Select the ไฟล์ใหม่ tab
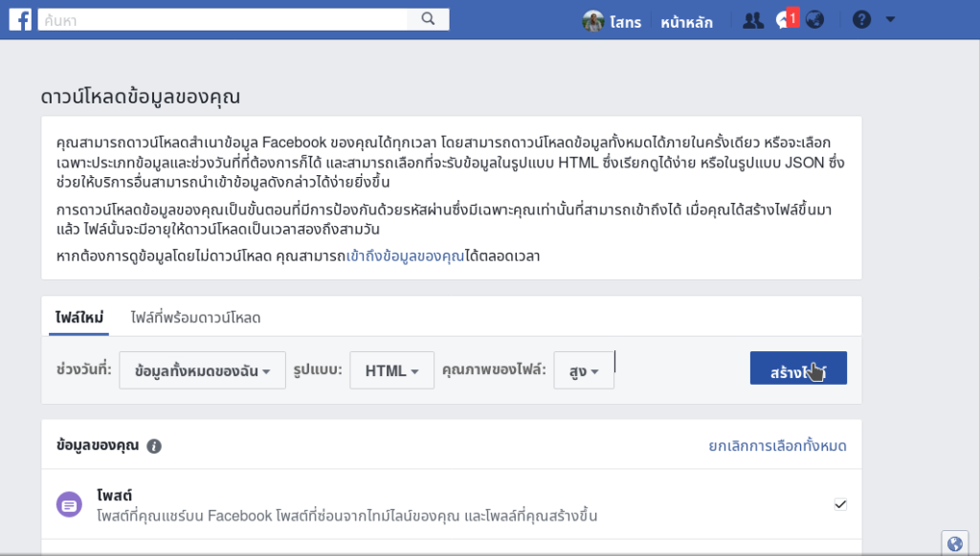This screenshot has height=556, width=980. pyautogui.click(x=78, y=318)
